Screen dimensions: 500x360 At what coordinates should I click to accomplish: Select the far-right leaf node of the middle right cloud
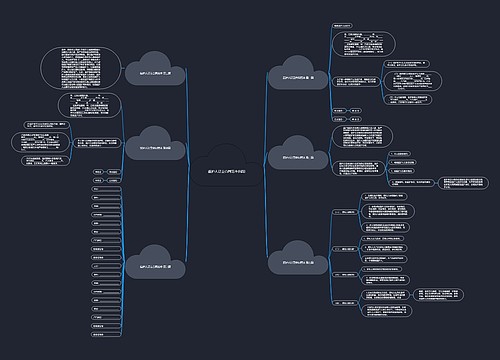(x=464, y=183)
